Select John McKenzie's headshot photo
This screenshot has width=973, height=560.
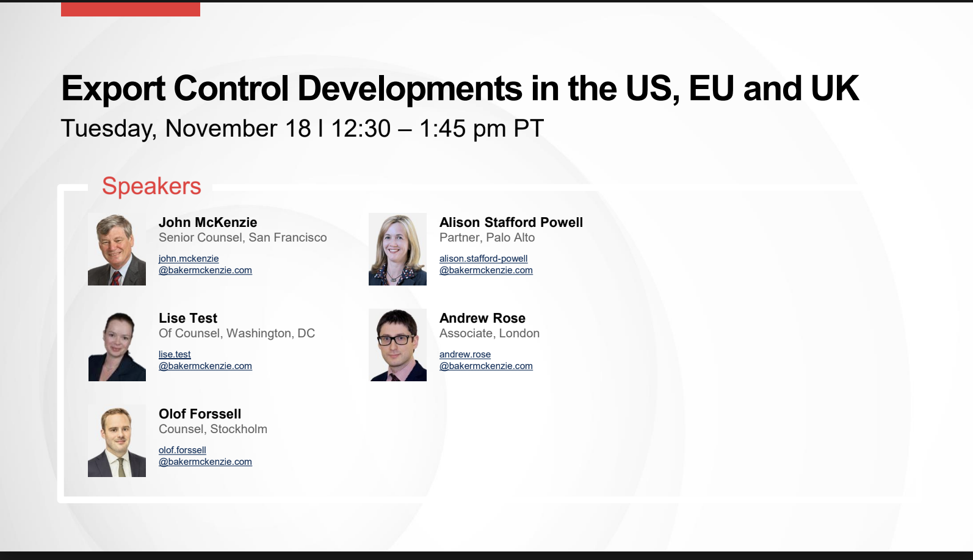[x=117, y=249]
